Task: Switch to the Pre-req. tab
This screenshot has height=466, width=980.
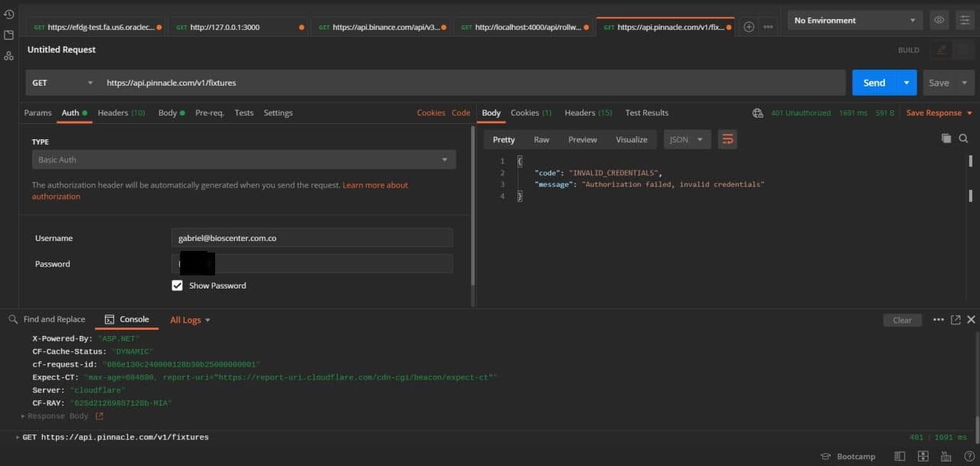Action: pos(210,112)
